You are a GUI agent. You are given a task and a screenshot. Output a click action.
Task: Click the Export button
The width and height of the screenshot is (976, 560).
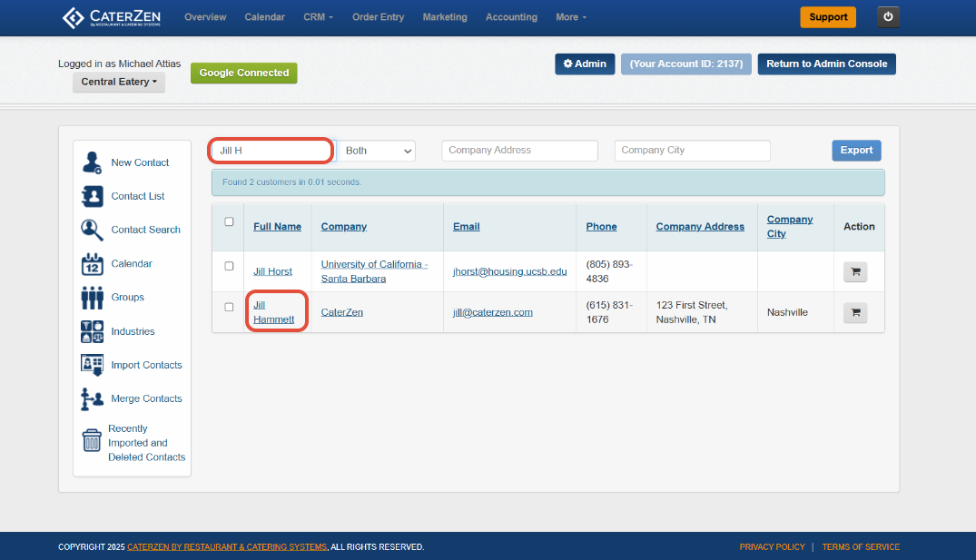[856, 151]
